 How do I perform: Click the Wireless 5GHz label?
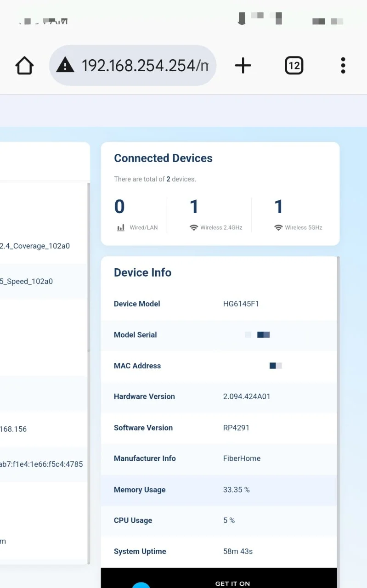[x=304, y=227]
